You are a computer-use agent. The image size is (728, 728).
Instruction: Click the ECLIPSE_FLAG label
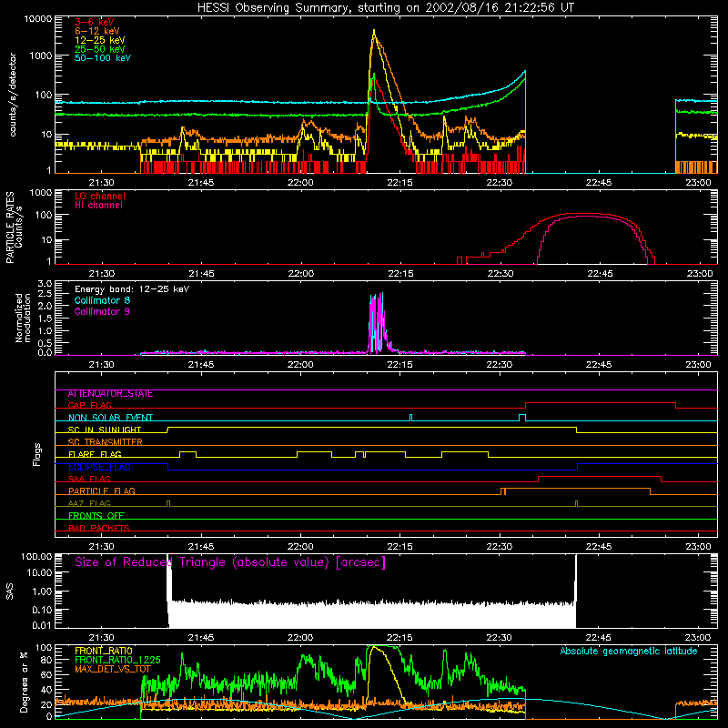(99, 467)
